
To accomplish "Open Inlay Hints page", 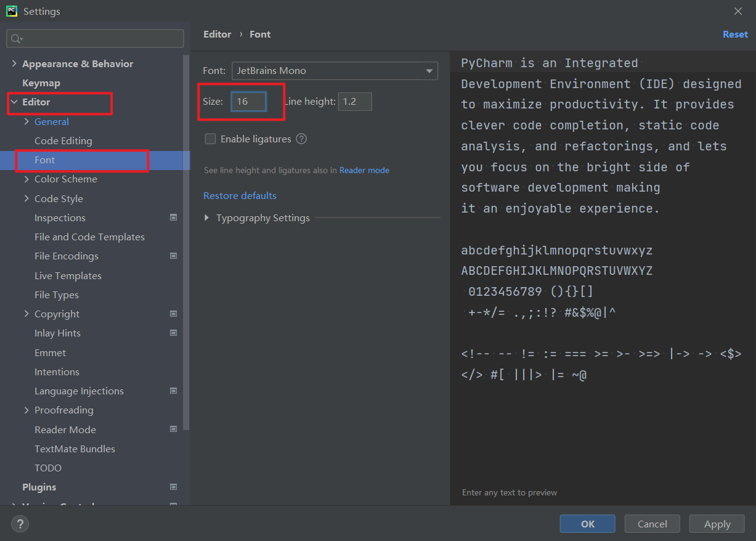I will (57, 333).
